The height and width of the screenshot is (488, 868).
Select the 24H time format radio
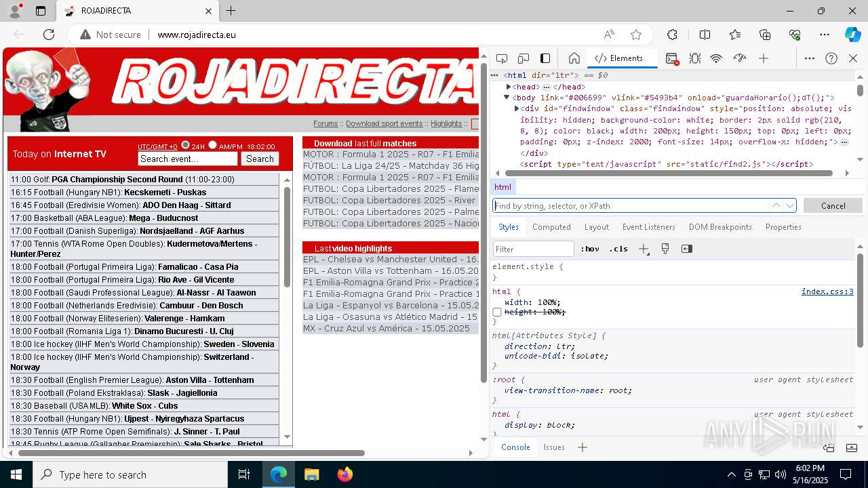pyautogui.click(x=185, y=145)
